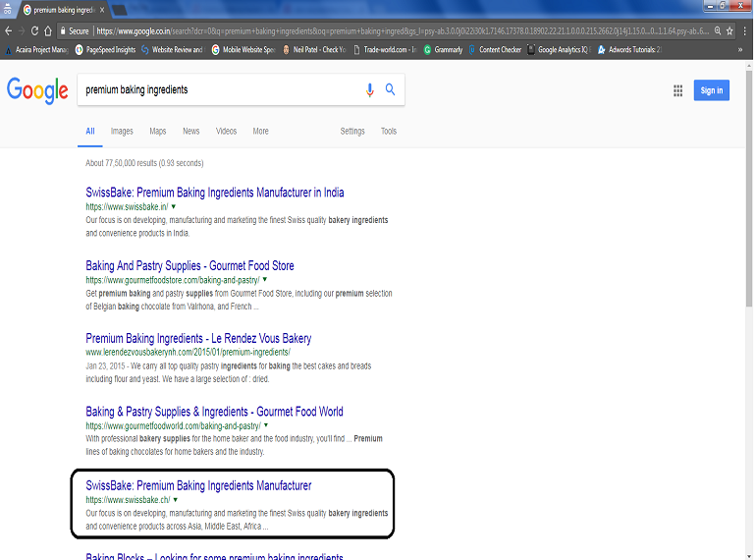Screen dimensions: 756x560
Task: Close the premium baking ingredients browser tab
Action: 102,10
